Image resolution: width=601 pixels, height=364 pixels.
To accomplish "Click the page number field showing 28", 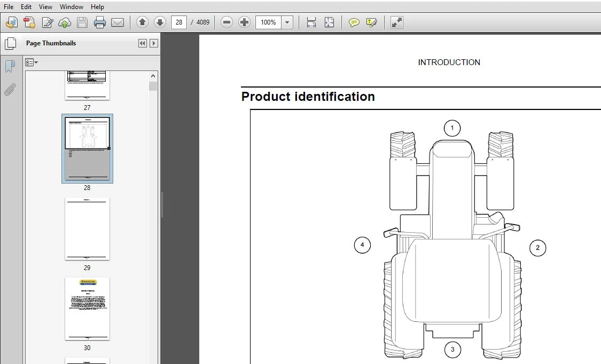I will point(179,22).
